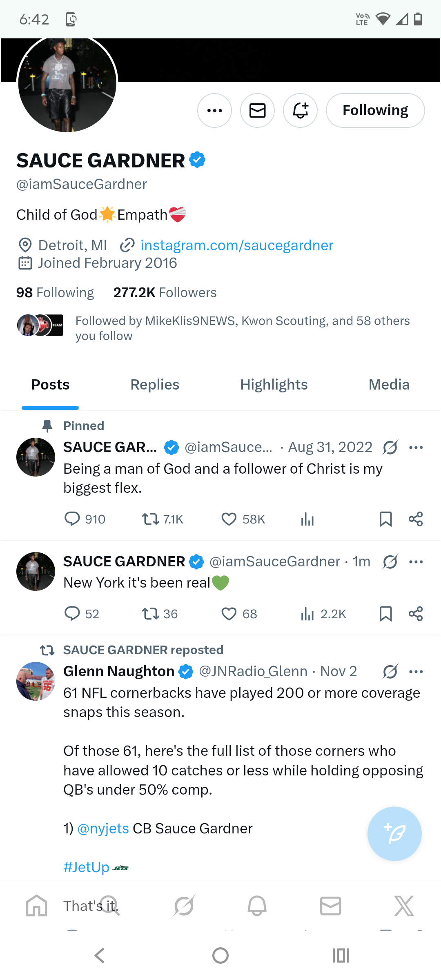
Task: Bookmark the "New York it's been real" post
Action: 385,614
